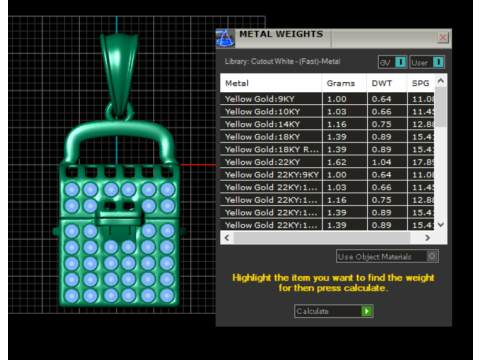
Task: Click the pendant clasp in viewport
Action: tap(119, 217)
